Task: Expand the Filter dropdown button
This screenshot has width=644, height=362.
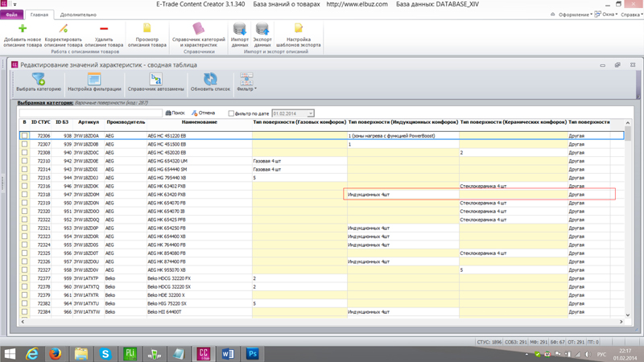Action: click(x=246, y=83)
